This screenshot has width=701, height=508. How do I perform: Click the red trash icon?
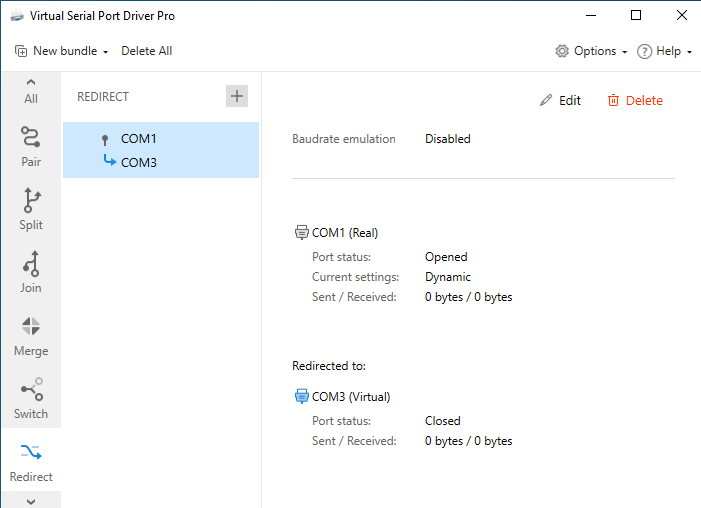(613, 100)
